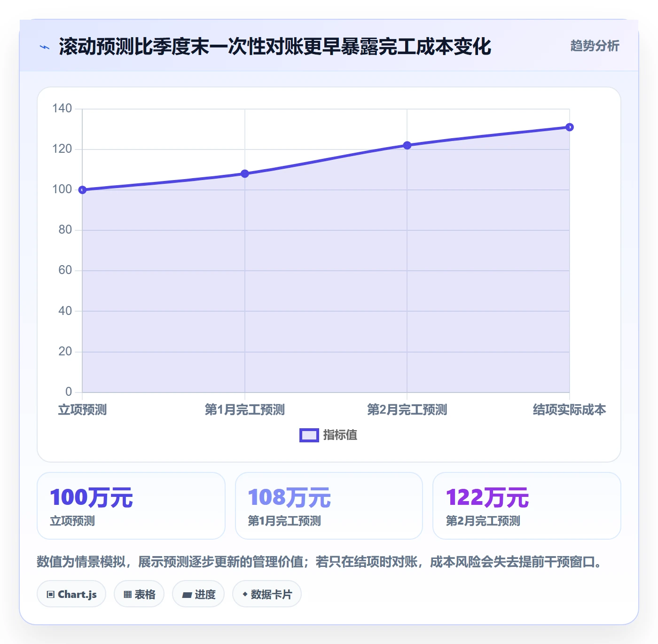Open the 100万元 立项预测 data card

pos(131,506)
